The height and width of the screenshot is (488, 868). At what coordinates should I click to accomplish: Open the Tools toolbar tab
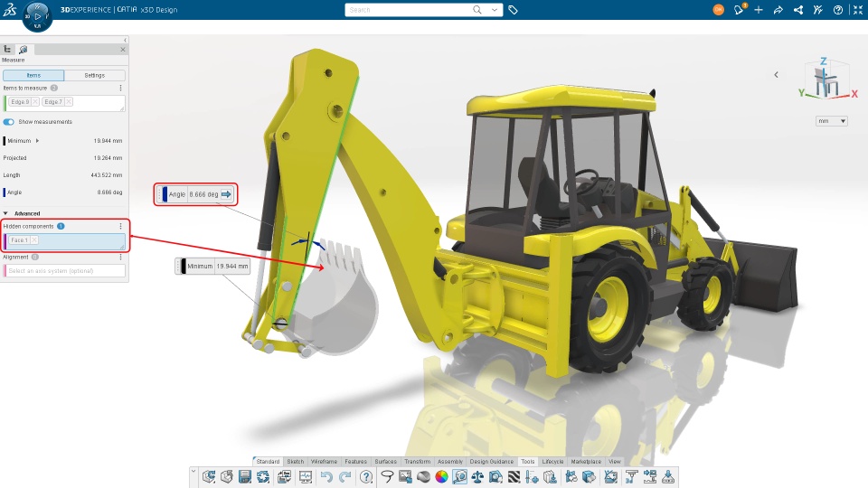click(527, 462)
